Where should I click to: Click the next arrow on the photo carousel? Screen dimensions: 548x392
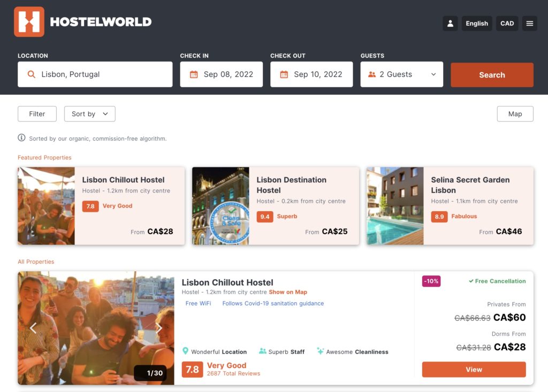[159, 327]
